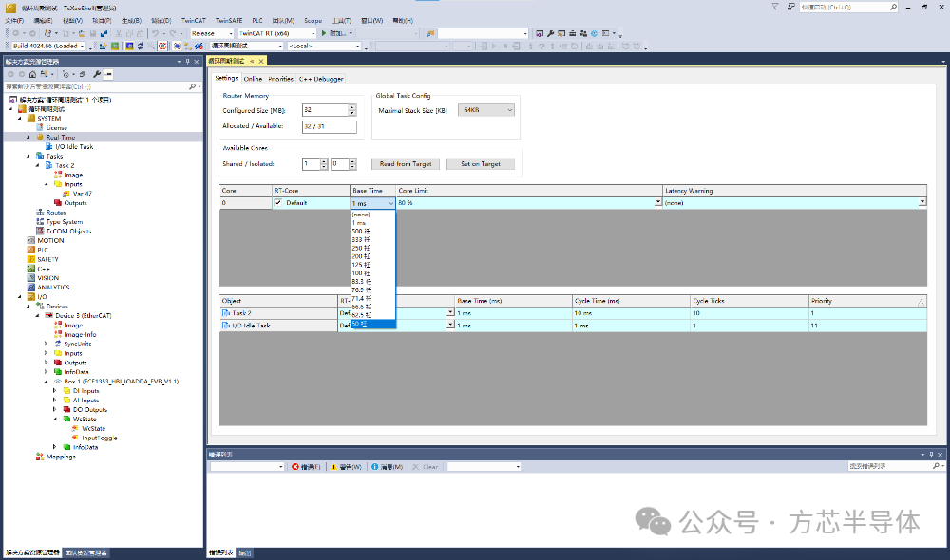Open the TwinCAT menu

click(193, 21)
